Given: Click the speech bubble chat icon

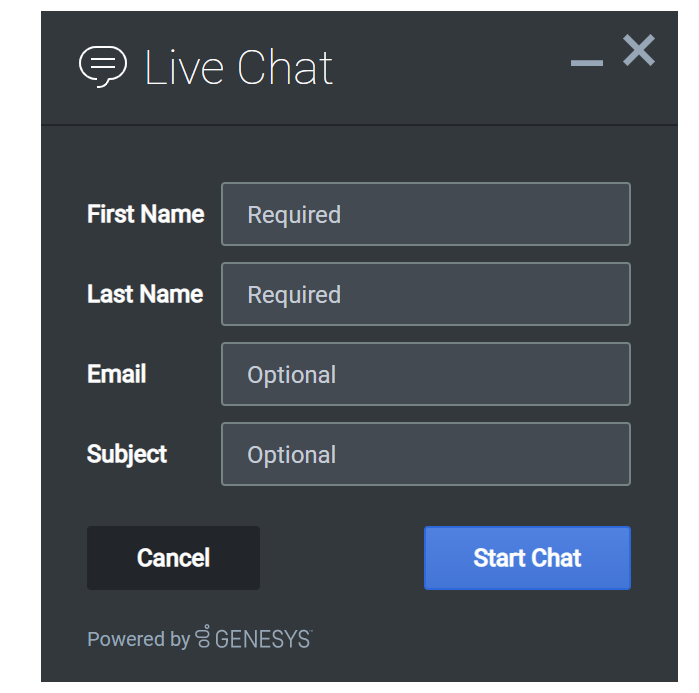Looking at the screenshot, I should (103, 66).
